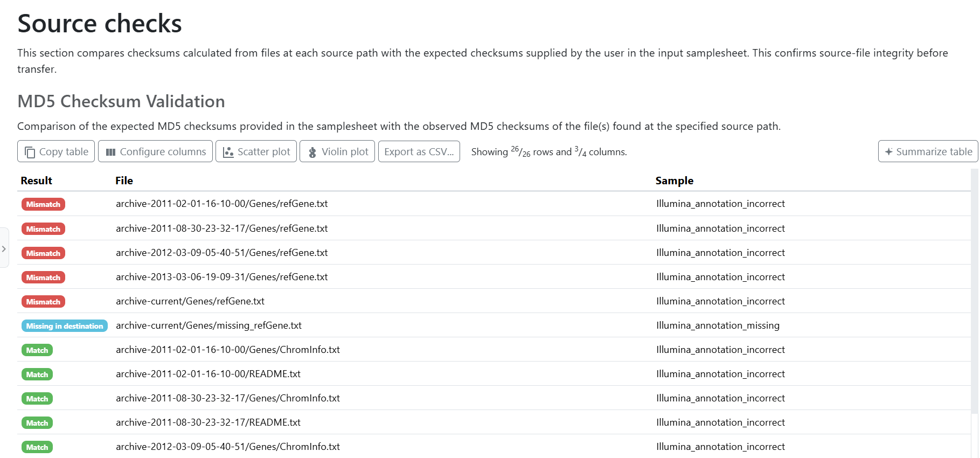The width and height of the screenshot is (980, 458).
Task: Sort table by the File column header
Action: 124,181
